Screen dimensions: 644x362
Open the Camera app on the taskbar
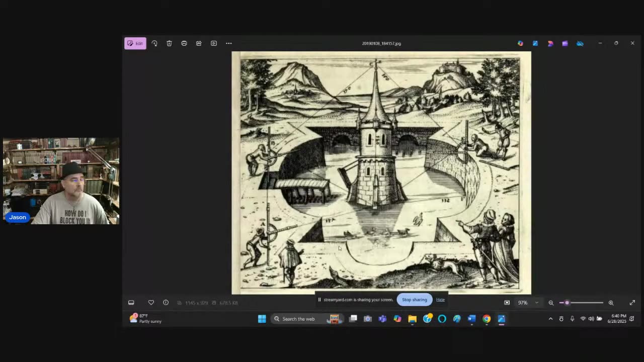pyautogui.click(x=368, y=319)
